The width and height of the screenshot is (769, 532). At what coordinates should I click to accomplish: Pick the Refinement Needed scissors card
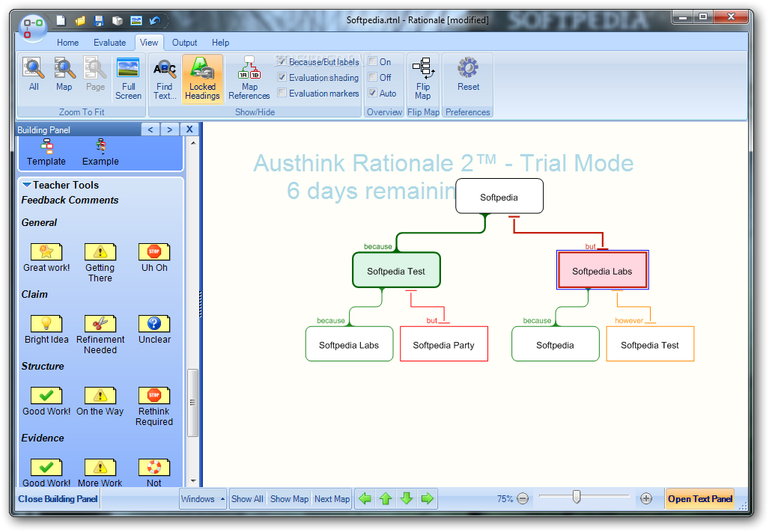tap(100, 324)
